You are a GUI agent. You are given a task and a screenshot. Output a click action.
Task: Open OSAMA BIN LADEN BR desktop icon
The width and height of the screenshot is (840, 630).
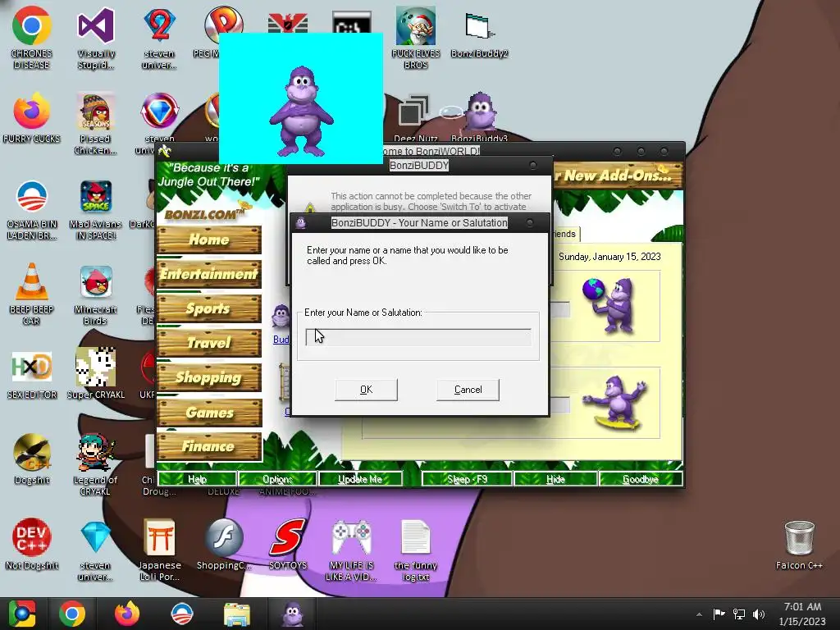tap(32, 209)
